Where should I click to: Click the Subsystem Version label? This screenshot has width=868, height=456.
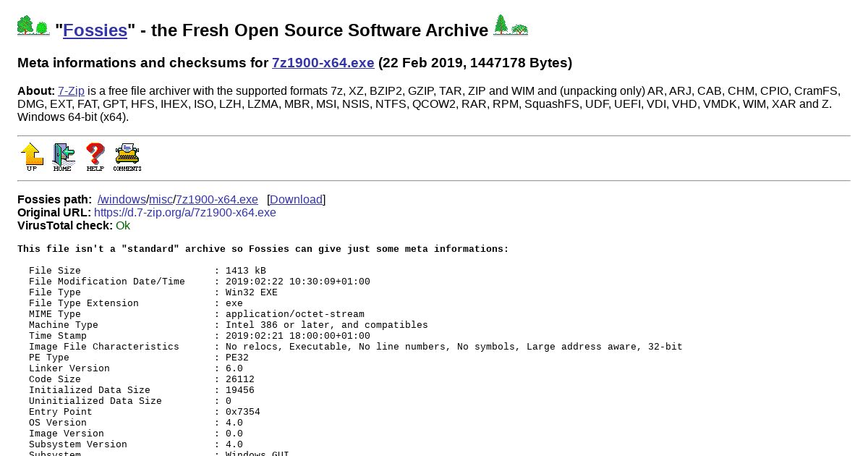pyautogui.click(x=78, y=444)
